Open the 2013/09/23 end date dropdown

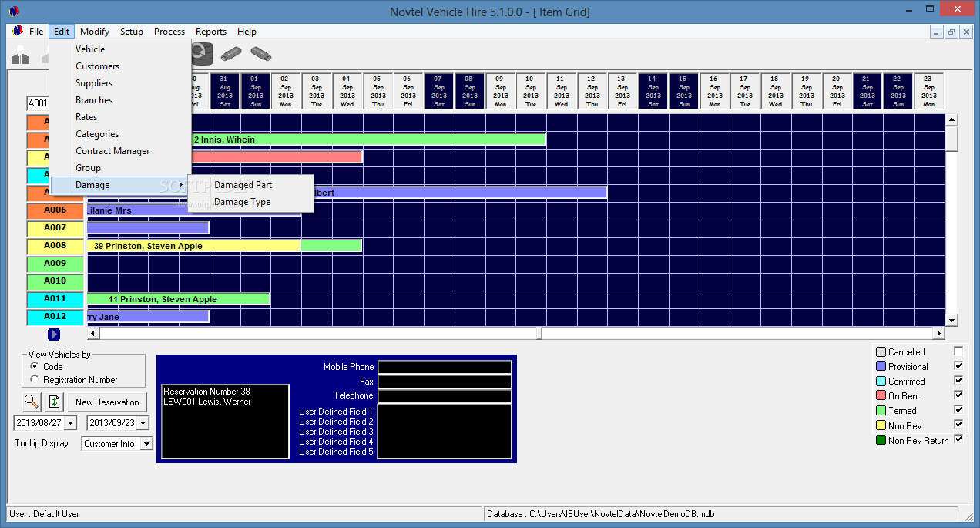point(143,423)
